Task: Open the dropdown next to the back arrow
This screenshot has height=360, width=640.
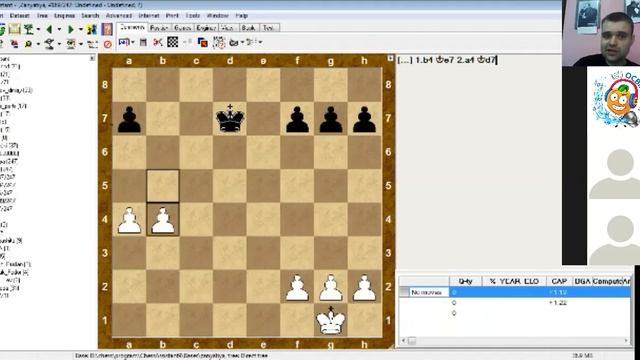Action: [x=59, y=29]
